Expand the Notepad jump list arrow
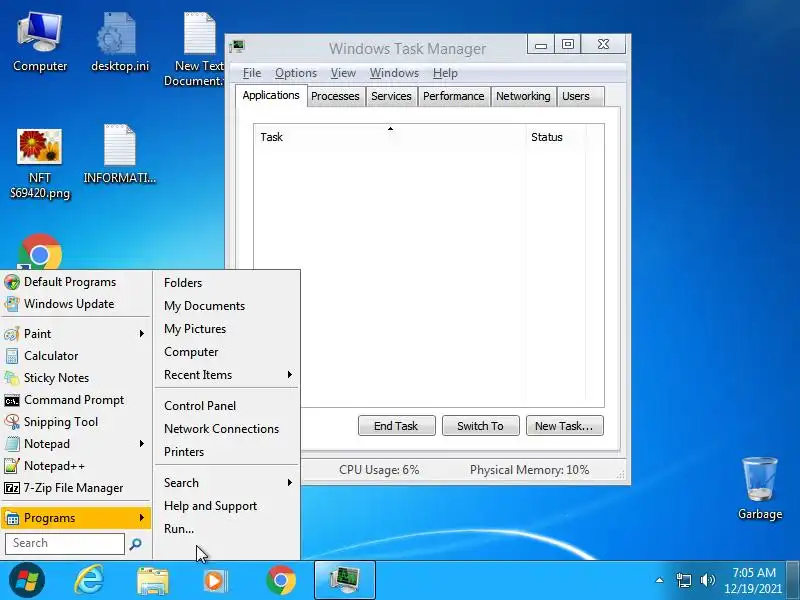 point(142,444)
